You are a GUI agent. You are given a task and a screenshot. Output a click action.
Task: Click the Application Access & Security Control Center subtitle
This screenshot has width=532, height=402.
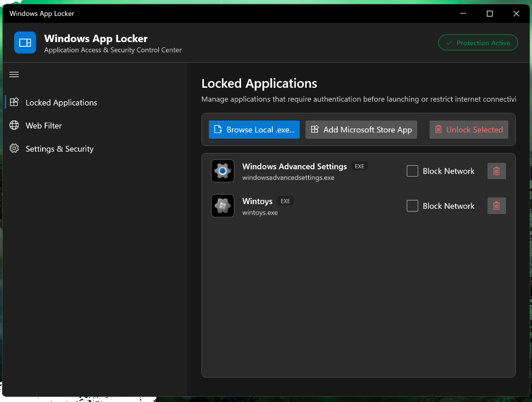[113, 50]
